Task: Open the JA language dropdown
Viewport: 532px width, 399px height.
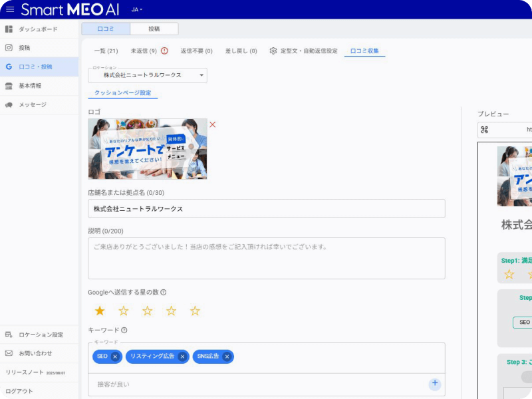Action: 137,10
